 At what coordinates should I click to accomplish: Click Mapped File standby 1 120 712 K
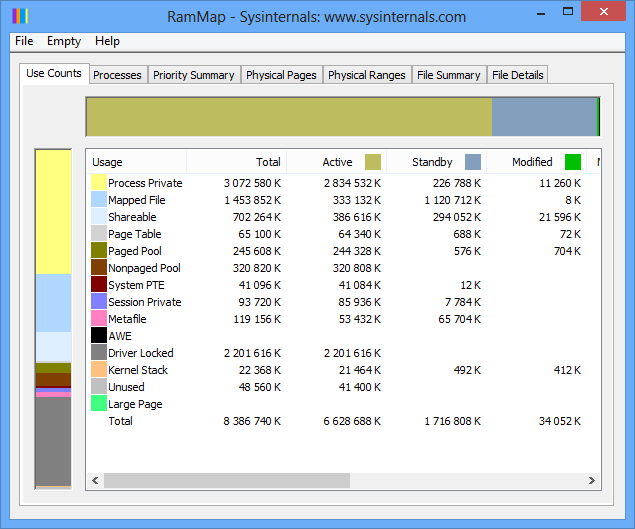[452, 200]
